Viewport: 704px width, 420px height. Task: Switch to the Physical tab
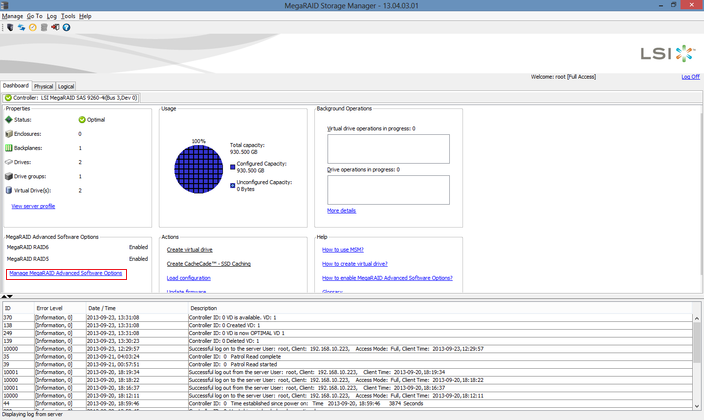[x=43, y=87]
